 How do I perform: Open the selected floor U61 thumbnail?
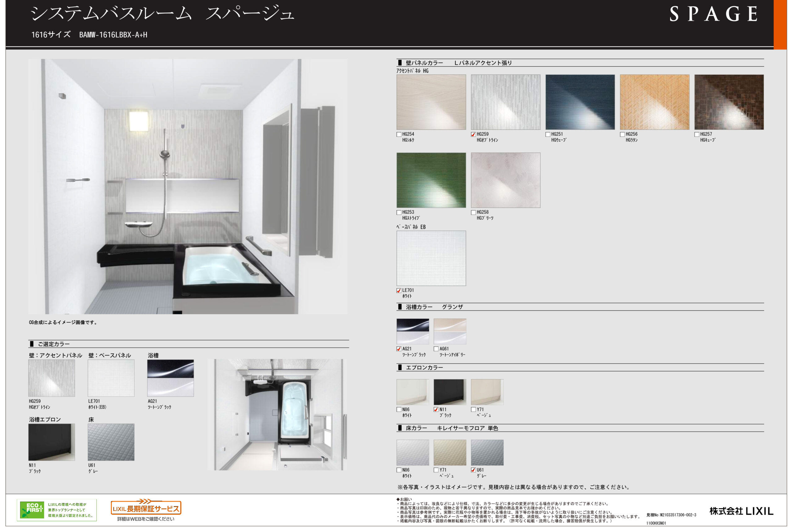[x=111, y=442]
